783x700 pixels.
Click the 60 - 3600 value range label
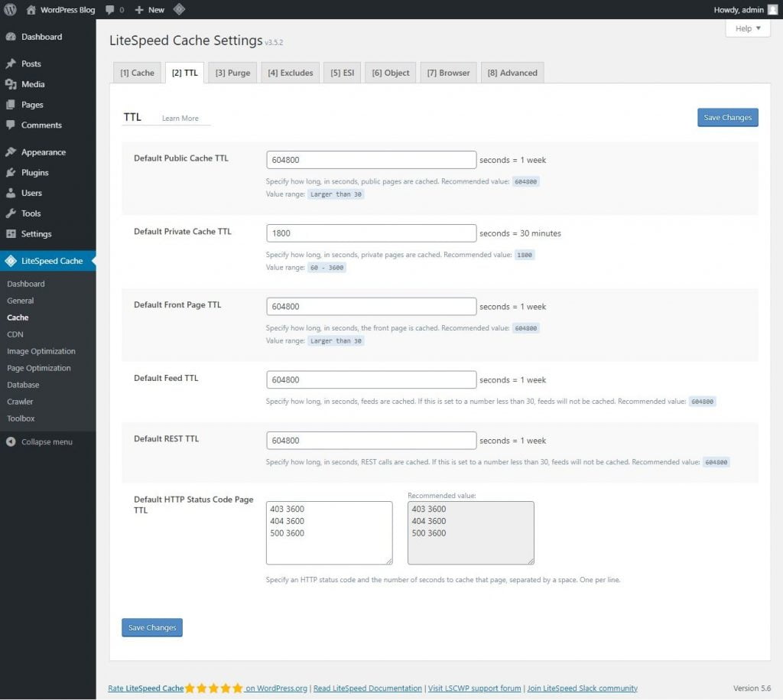coord(327,268)
